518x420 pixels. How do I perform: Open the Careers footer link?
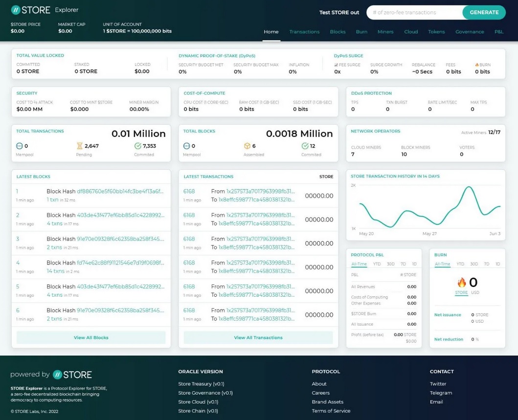[x=321, y=393]
